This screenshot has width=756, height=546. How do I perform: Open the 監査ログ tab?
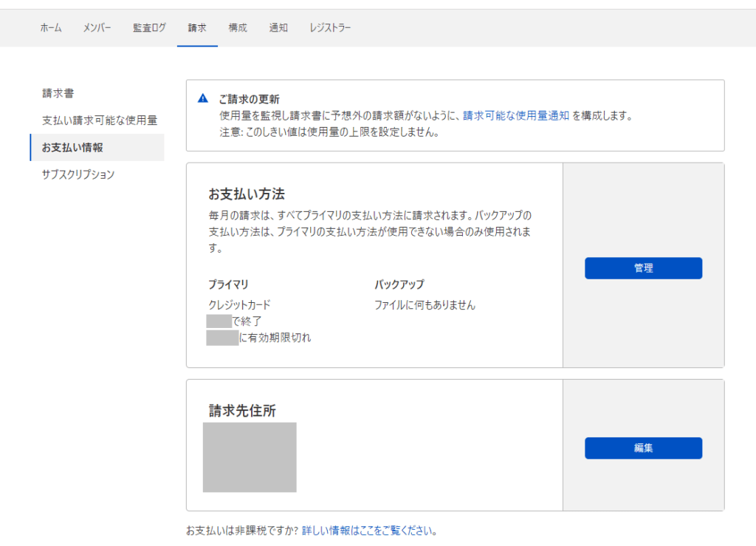[148, 27]
